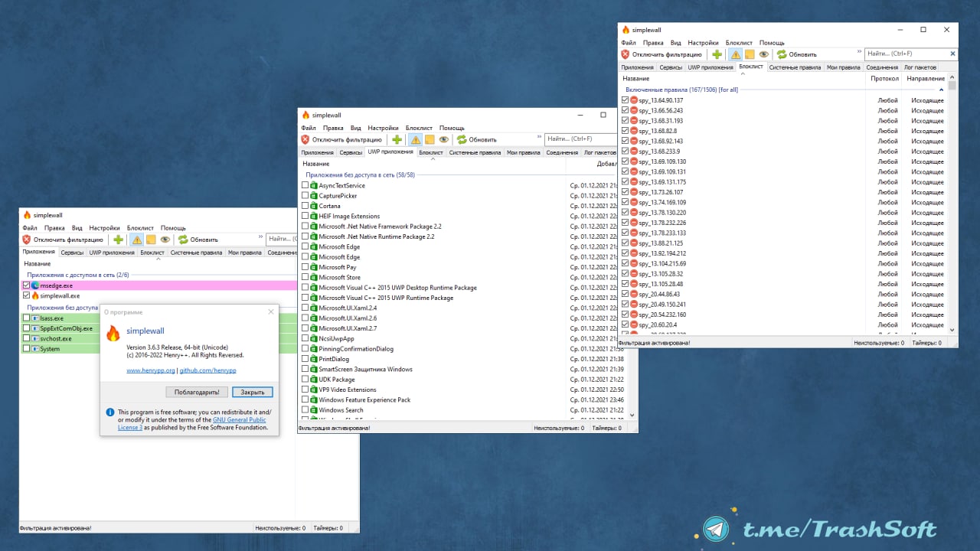Click clear X icon in right window search box

tap(952, 54)
